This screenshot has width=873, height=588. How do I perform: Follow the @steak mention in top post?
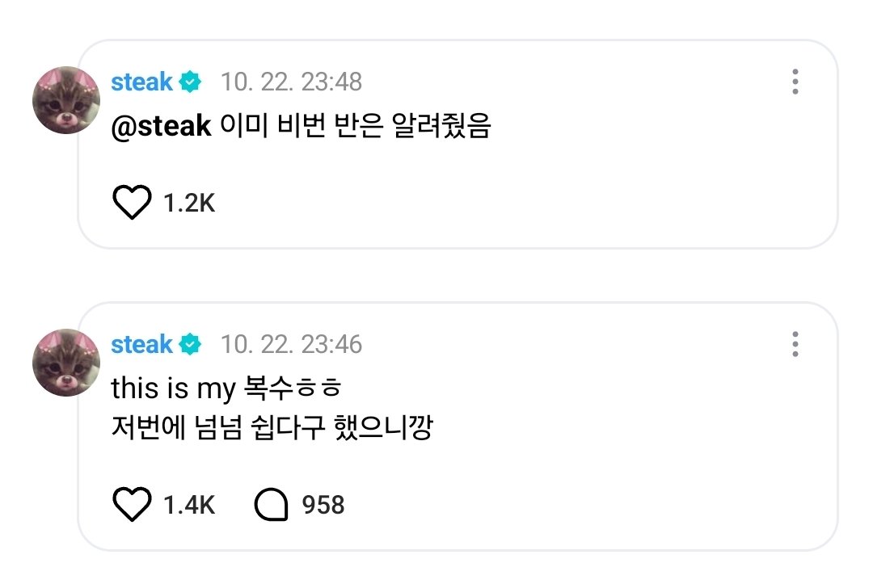tap(161, 126)
